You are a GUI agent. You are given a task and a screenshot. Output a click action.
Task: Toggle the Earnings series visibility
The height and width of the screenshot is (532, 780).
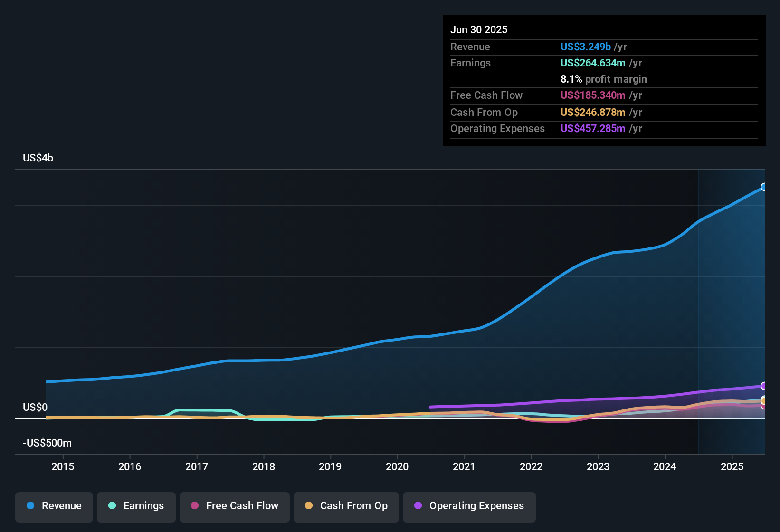[x=136, y=506]
